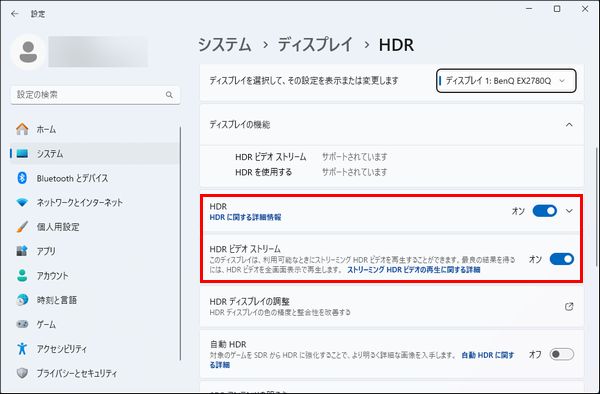600x394 pixels.
Task: Open ゲーム in the sidebar
Action: pos(95,324)
